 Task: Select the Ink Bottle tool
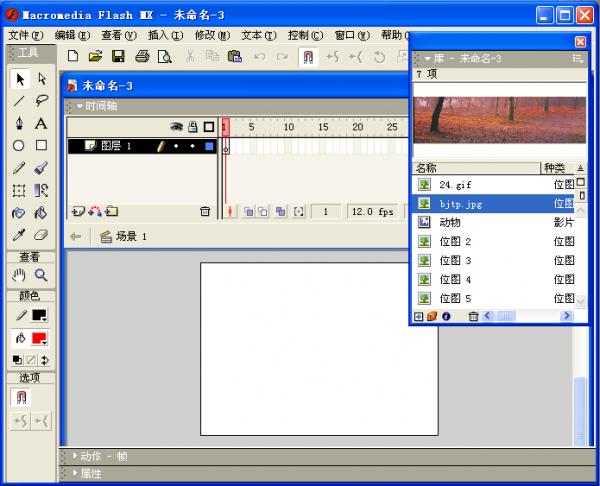tap(19, 213)
